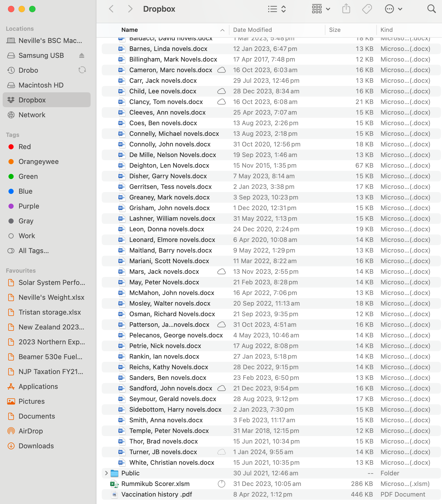Click the cloud icon beside Child, Lee novels.docx
The height and width of the screenshot is (504, 442).
pyautogui.click(x=222, y=91)
